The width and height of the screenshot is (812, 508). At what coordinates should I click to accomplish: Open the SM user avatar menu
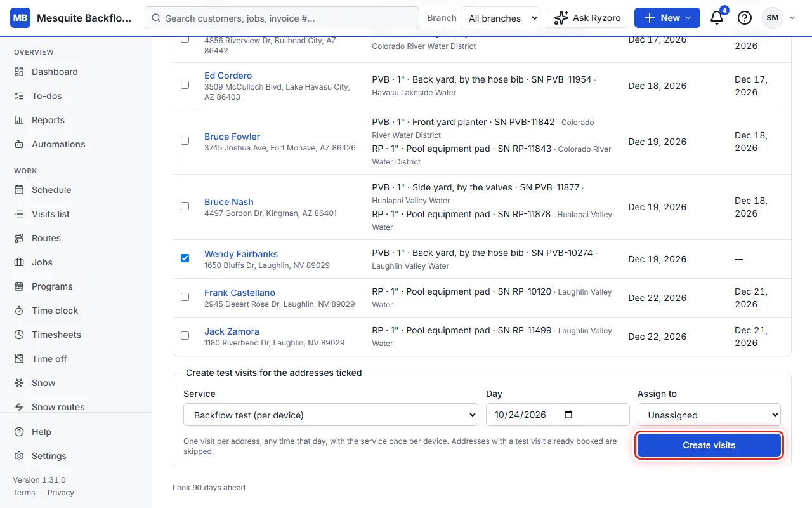779,18
